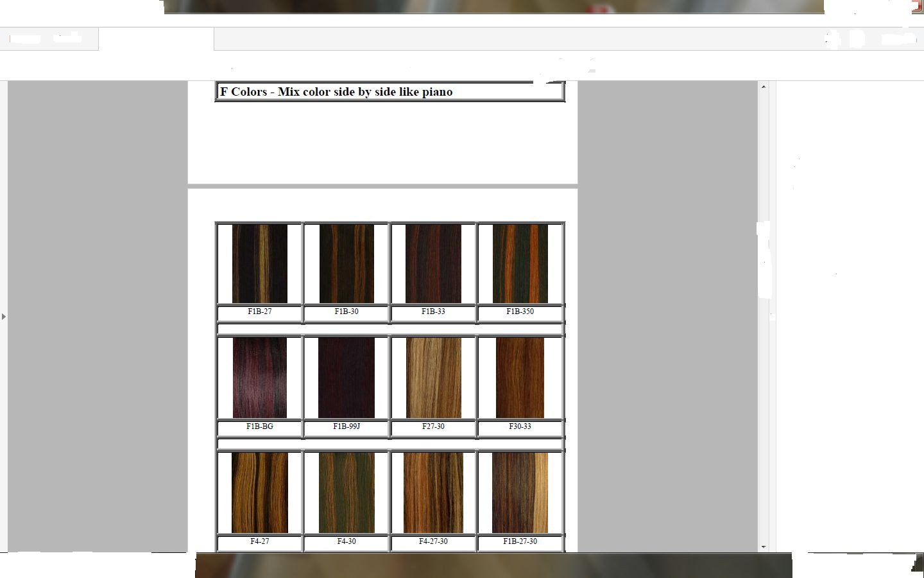924x578 pixels.
Task: Click the F1B-350 label text
Action: 520,311
